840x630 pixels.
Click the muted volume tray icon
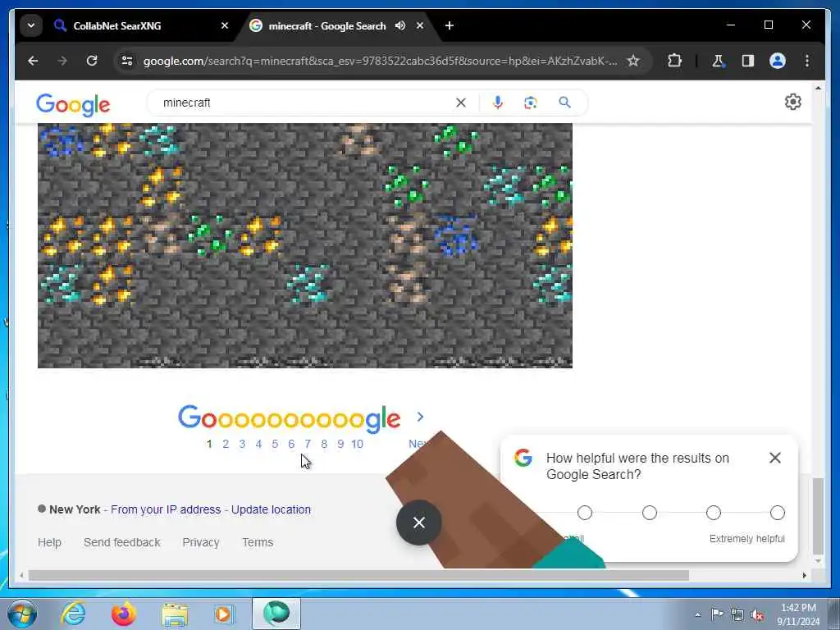[758, 614]
